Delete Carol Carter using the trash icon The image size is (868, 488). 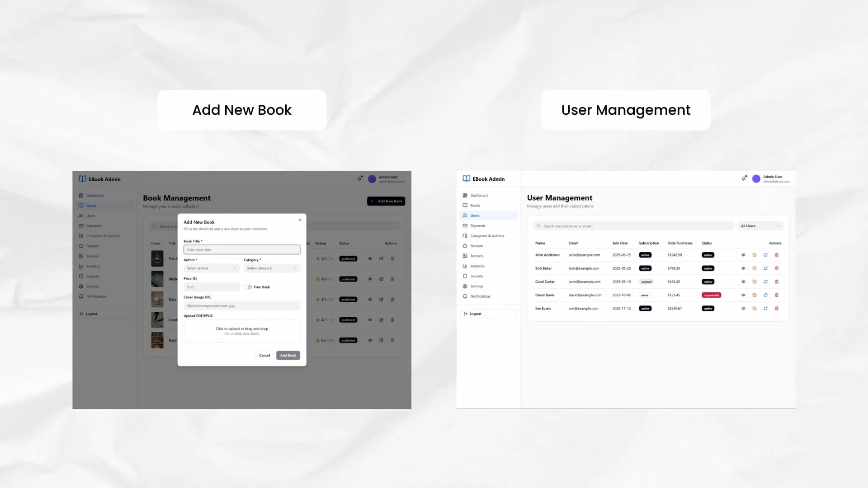coord(777,282)
